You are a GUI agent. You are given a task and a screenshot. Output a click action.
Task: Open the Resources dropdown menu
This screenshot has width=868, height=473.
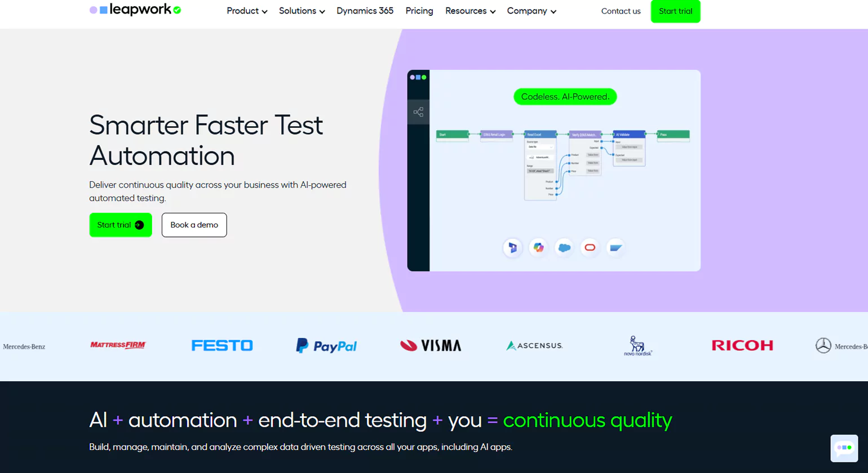470,11
